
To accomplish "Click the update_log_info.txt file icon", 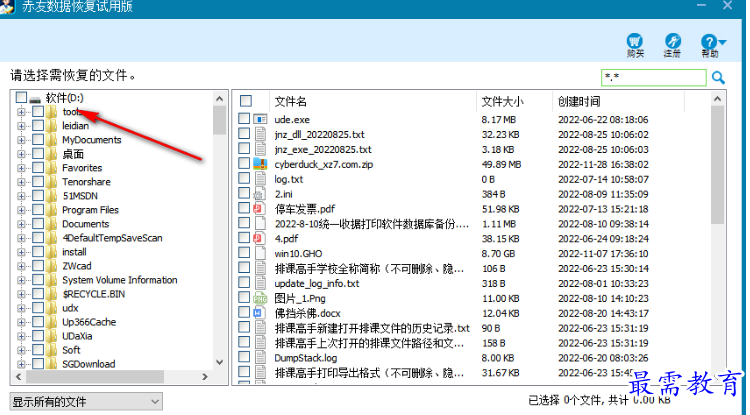I will 260,283.
